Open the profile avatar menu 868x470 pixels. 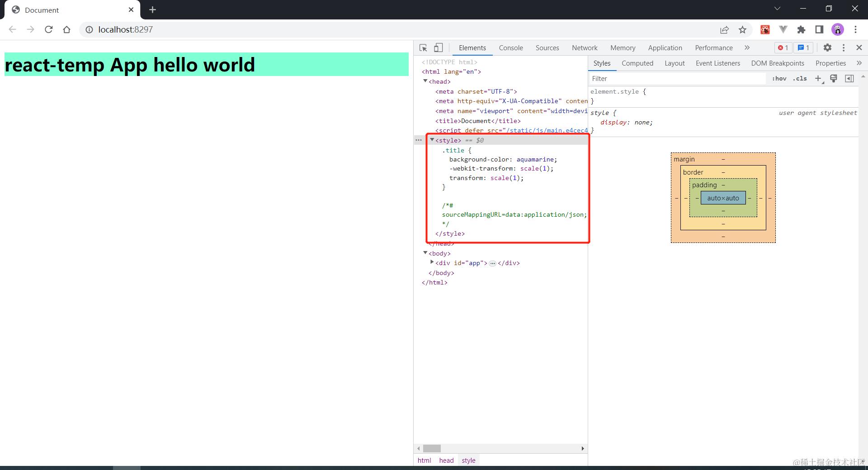838,29
